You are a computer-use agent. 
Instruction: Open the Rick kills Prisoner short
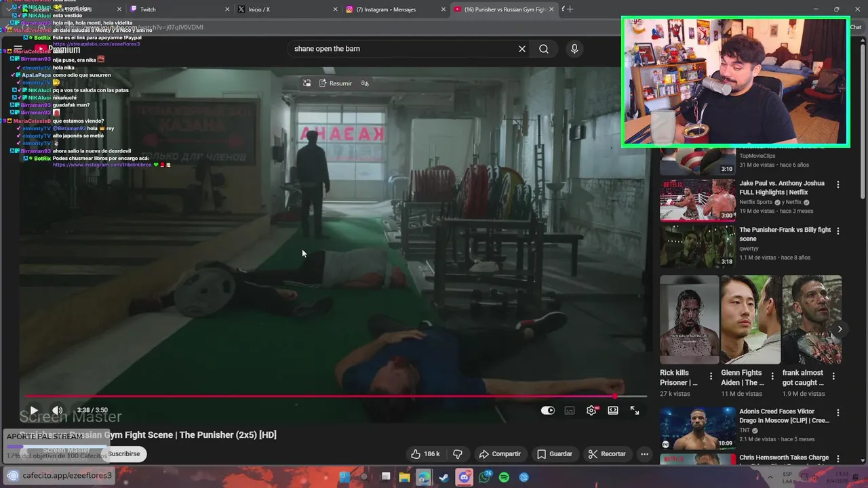[689, 320]
